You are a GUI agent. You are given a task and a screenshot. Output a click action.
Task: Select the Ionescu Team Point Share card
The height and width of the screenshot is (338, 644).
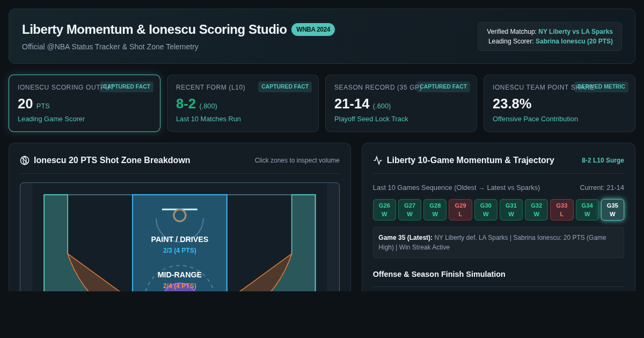coord(559,103)
